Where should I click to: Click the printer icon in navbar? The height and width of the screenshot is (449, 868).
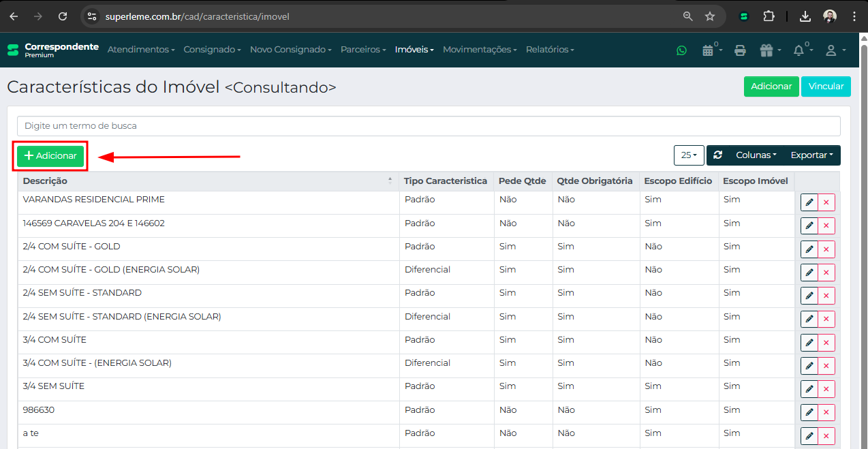coord(741,50)
